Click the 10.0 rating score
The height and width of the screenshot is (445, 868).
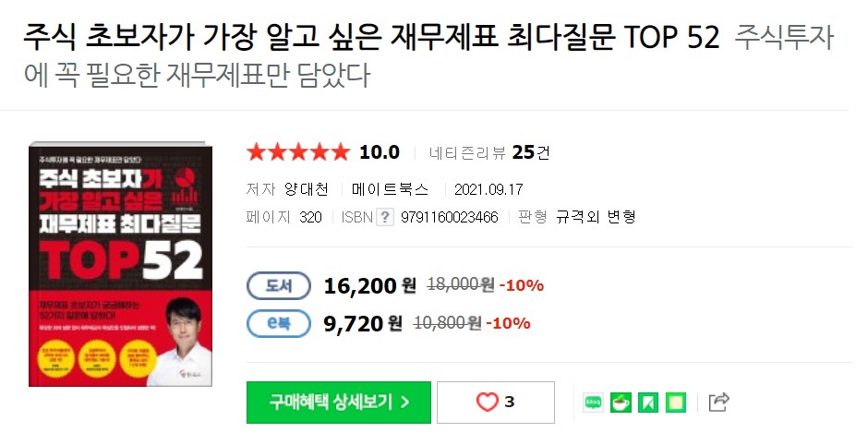pyautogui.click(x=380, y=152)
